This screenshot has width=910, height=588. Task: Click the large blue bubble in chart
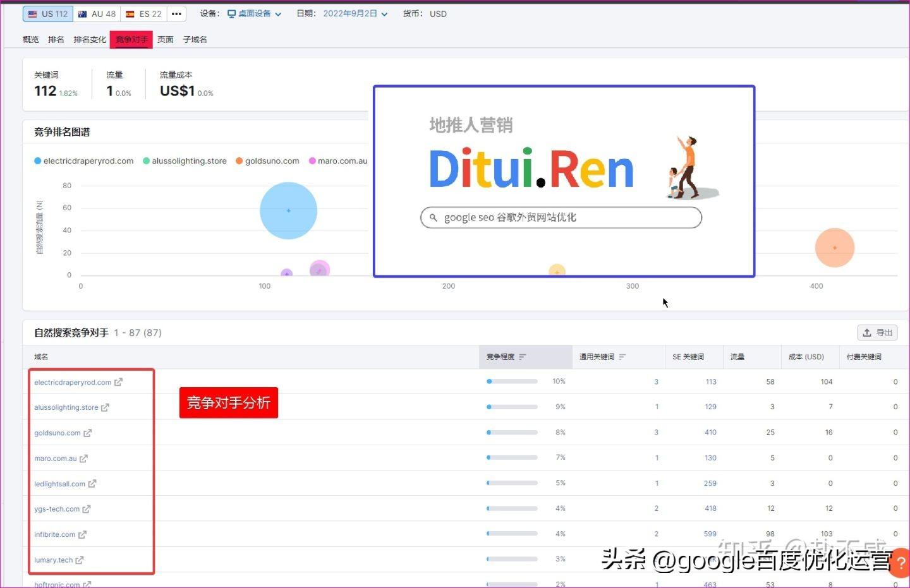click(288, 210)
